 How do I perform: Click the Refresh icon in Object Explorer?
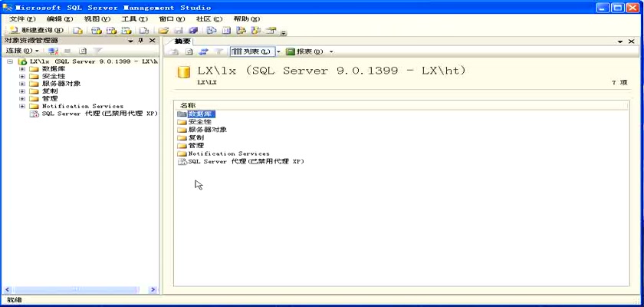click(x=83, y=51)
